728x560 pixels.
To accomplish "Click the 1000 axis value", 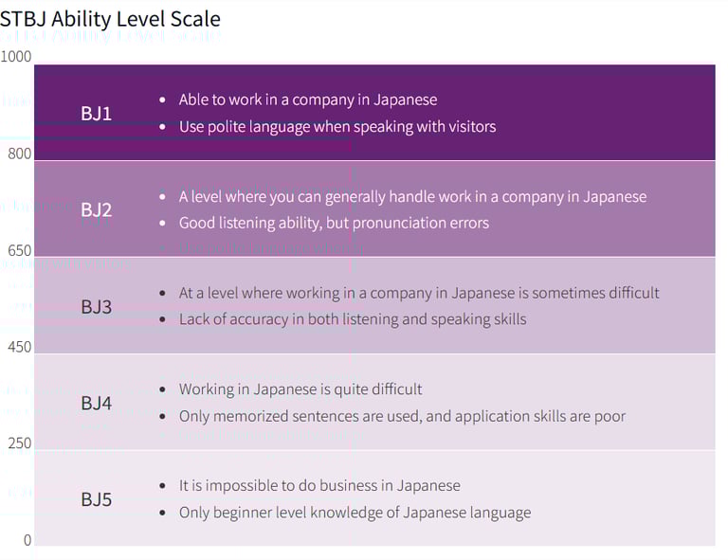I will 16,57.
